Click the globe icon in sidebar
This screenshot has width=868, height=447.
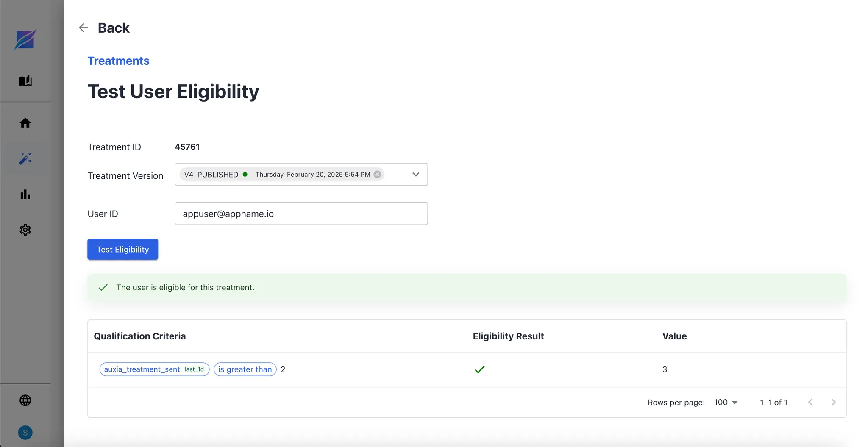(x=25, y=400)
